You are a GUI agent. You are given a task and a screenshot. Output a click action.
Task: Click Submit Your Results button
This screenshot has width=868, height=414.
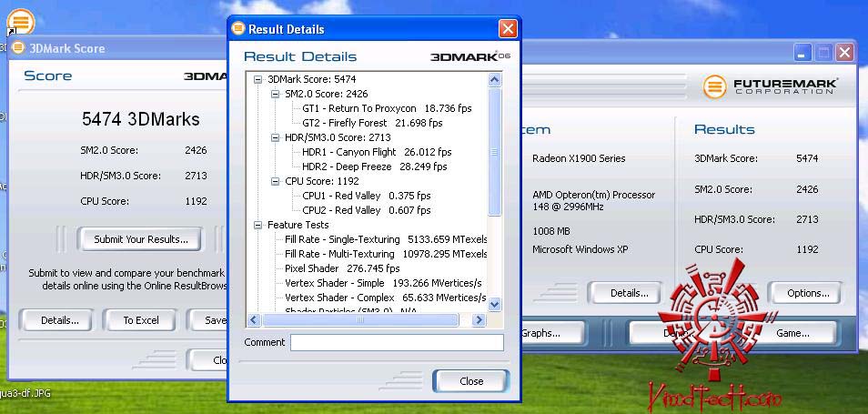click(x=141, y=239)
